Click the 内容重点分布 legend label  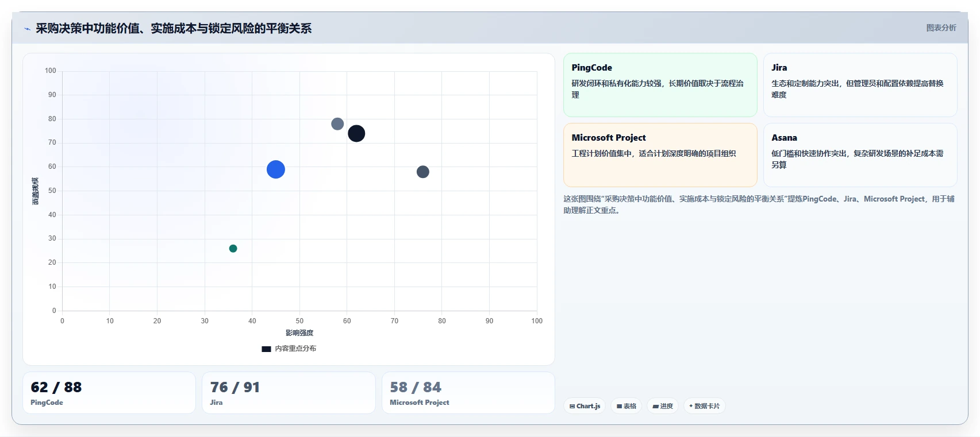click(295, 349)
